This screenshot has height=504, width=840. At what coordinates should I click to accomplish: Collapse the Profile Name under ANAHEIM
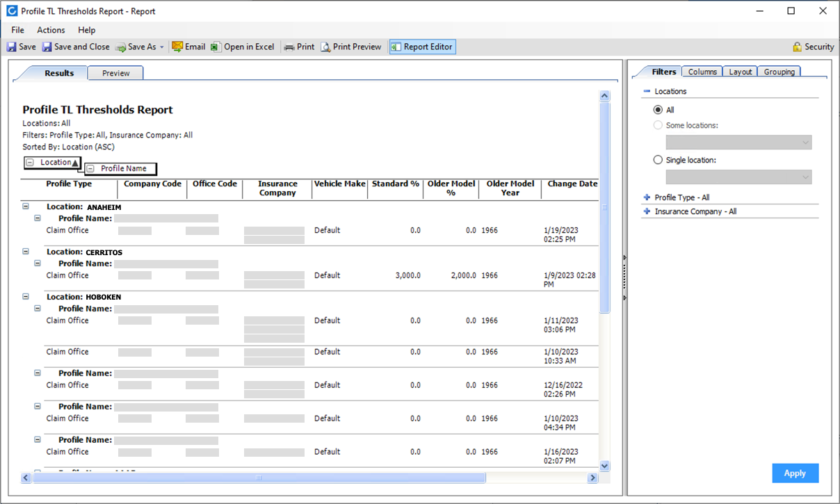(38, 218)
